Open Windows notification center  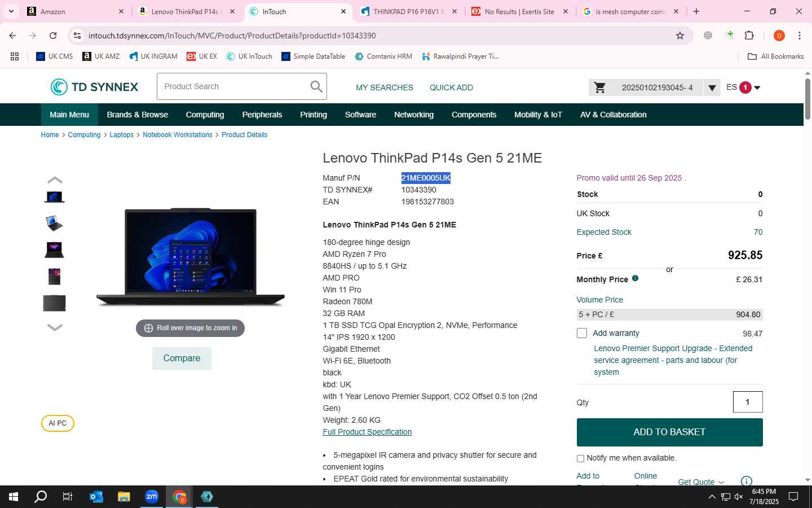[x=793, y=497]
